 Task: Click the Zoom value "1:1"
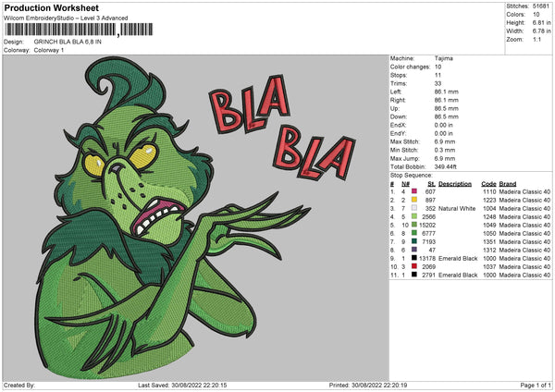[536, 39]
